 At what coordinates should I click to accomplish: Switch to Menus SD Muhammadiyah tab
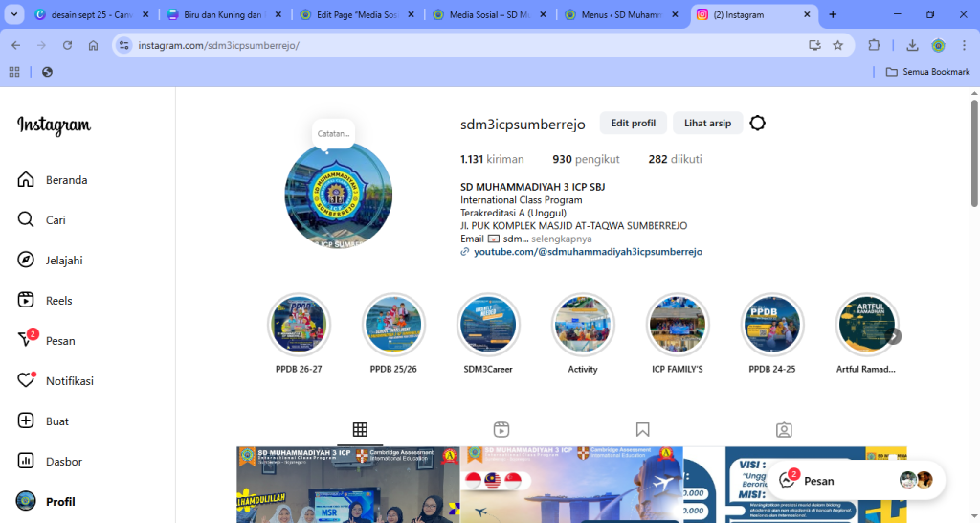click(x=621, y=14)
